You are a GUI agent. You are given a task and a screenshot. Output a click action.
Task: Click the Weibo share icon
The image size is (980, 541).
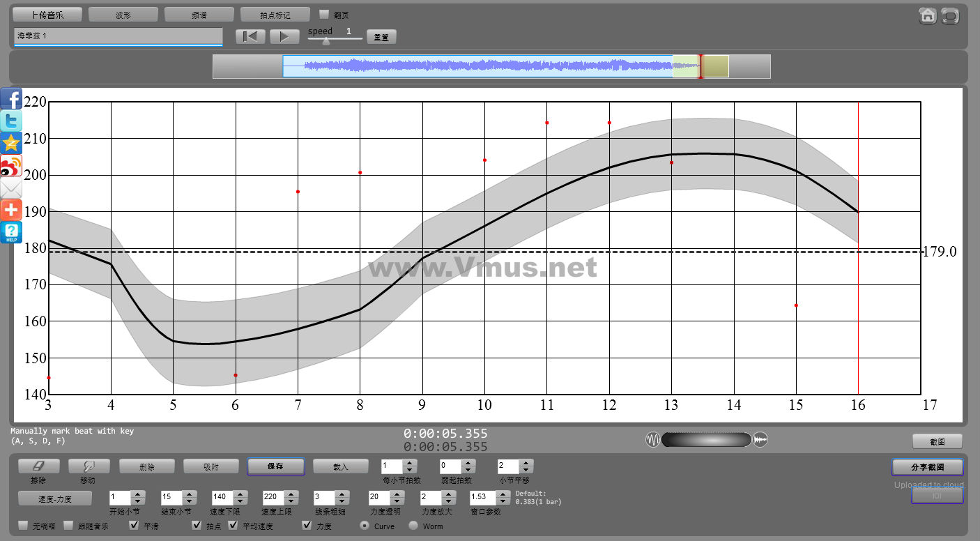pos(11,166)
